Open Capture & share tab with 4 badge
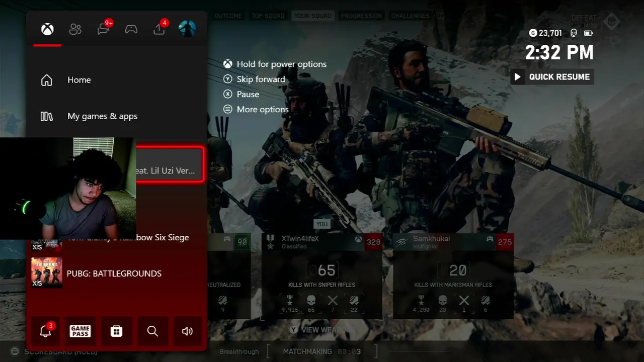Image resolution: width=644 pixels, height=362 pixels. 159,29
